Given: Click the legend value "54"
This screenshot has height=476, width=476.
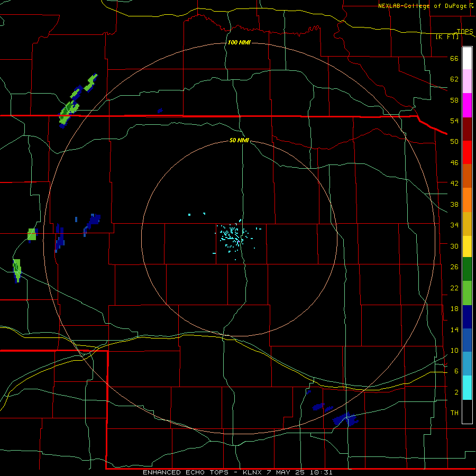Looking at the screenshot, I should point(454,121).
